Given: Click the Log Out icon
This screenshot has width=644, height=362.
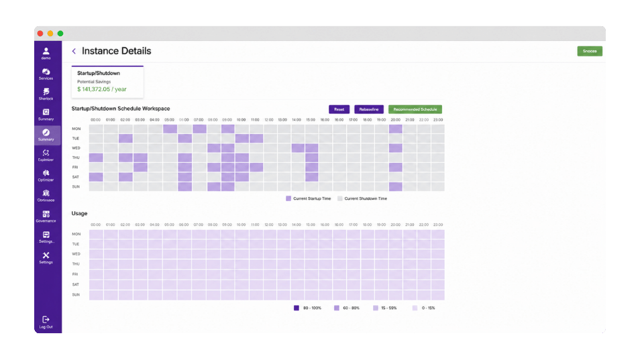Looking at the screenshot, I should [x=46, y=319].
